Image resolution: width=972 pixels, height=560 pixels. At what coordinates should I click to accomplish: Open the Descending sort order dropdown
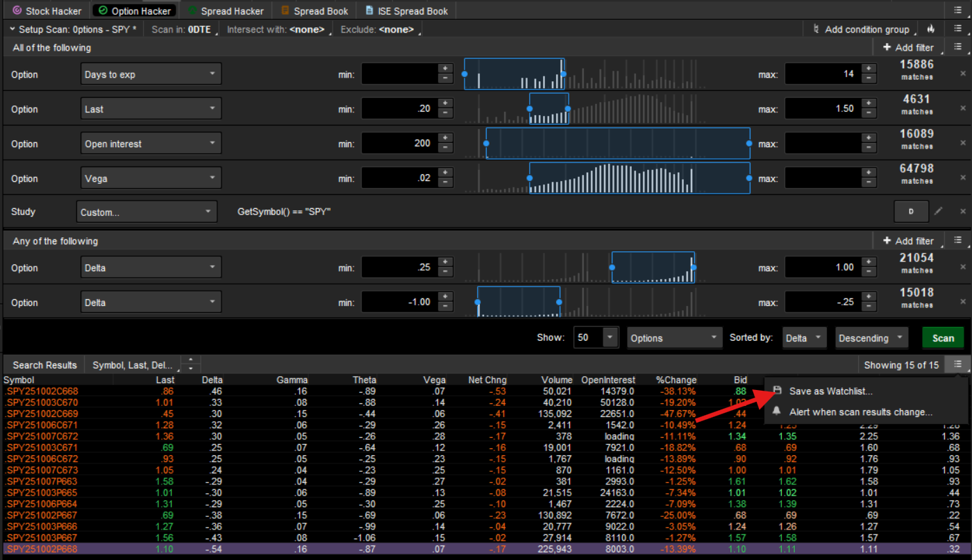871,338
